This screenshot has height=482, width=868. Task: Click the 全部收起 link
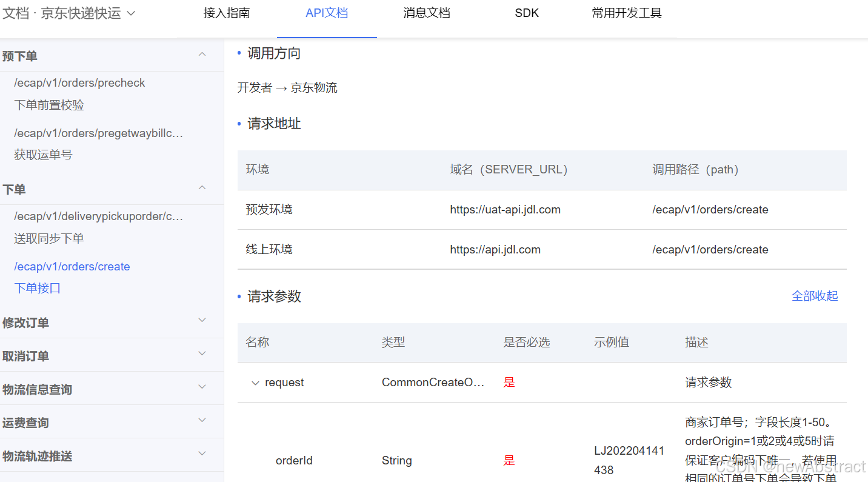tap(815, 296)
